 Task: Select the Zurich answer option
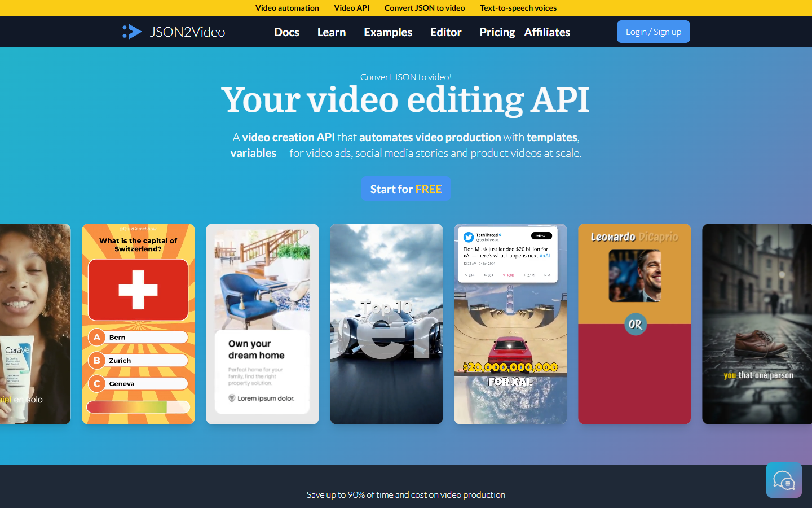point(138,360)
